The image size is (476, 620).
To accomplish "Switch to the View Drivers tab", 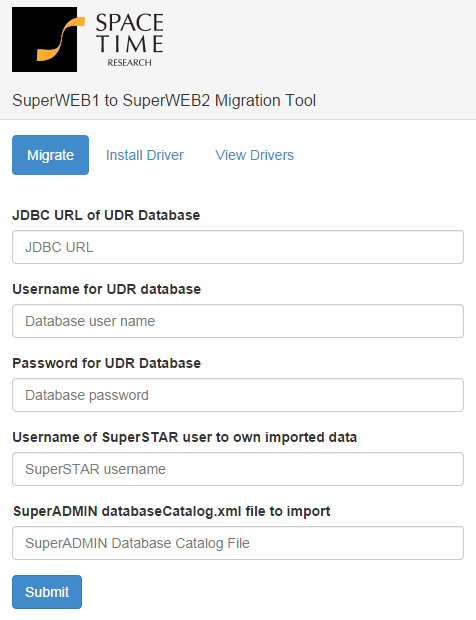I will (255, 155).
